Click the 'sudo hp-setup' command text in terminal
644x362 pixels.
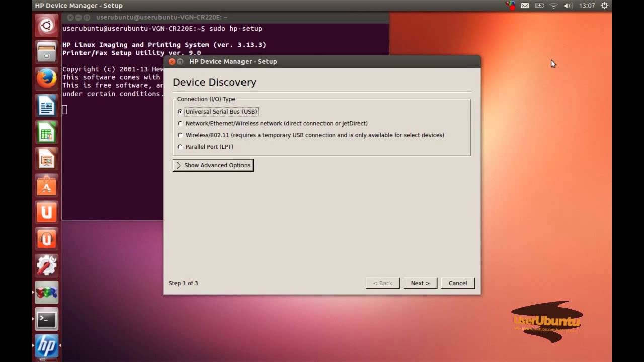[235, 29]
